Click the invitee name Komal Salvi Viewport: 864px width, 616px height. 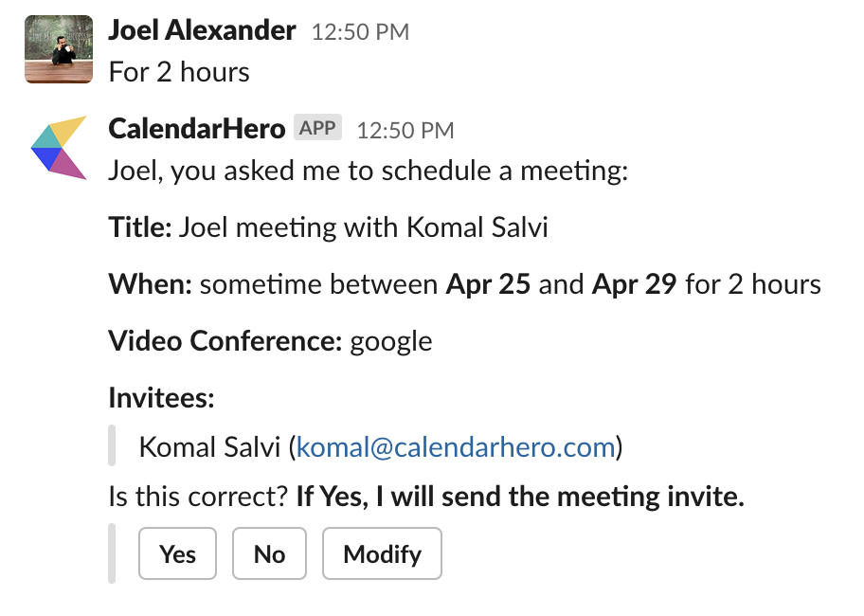pos(210,446)
